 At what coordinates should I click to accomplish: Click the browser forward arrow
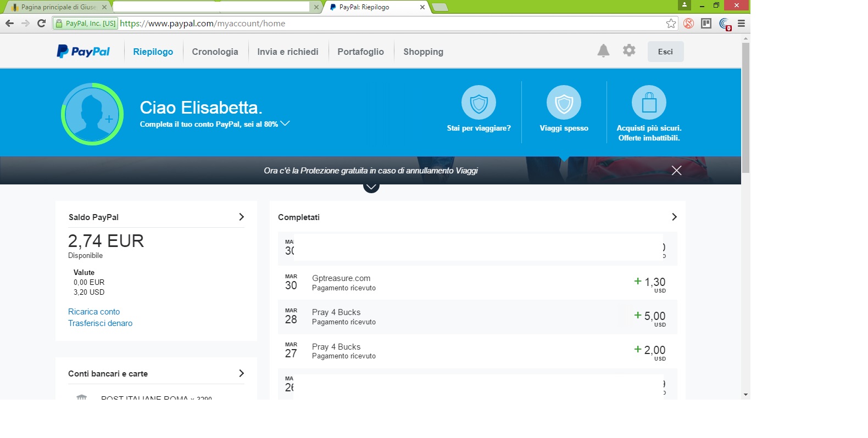[25, 23]
